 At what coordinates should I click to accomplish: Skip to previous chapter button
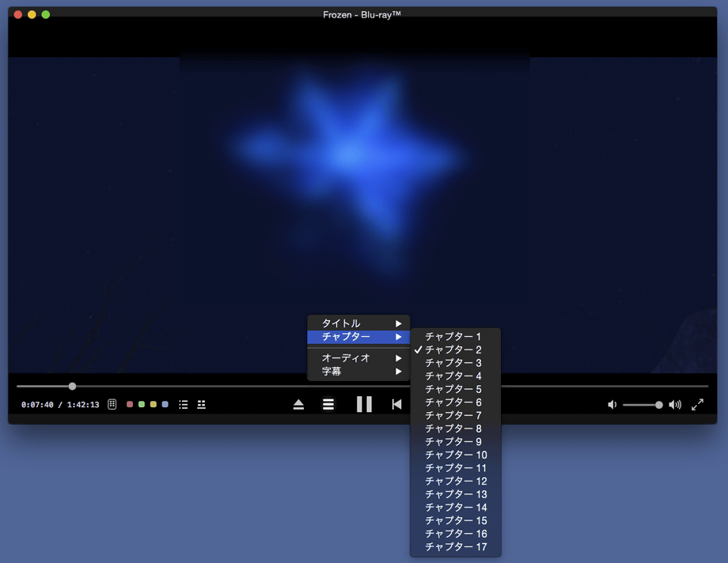[396, 404]
